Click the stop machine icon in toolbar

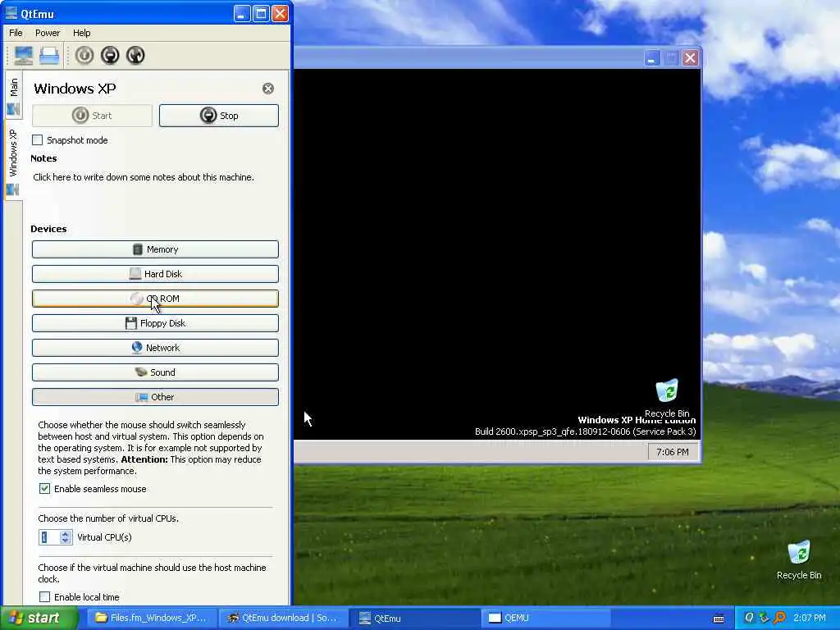pos(110,55)
